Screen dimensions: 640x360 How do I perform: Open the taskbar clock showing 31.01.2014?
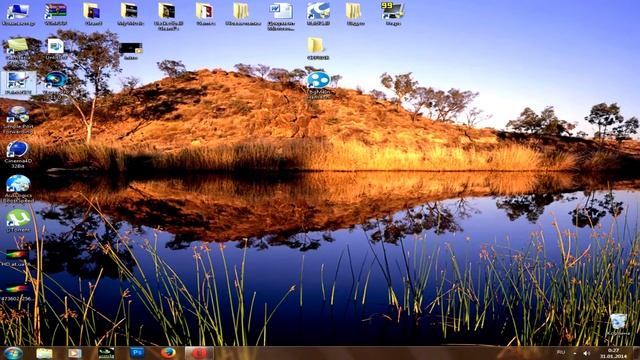[613, 353]
